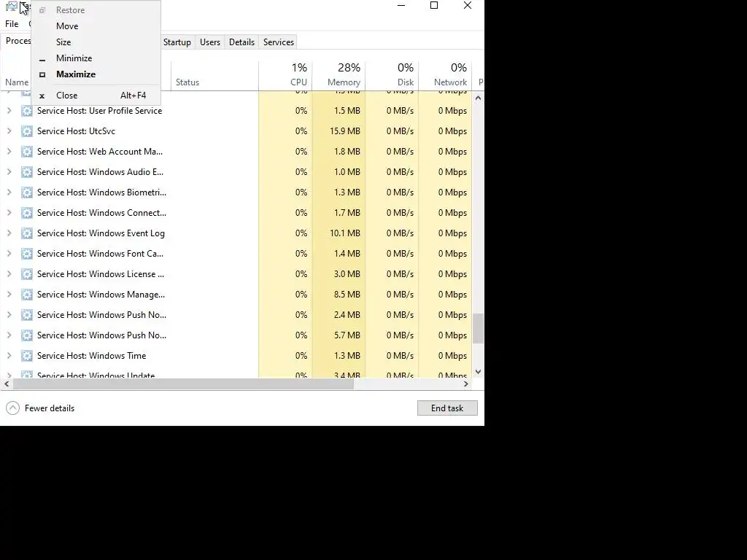Viewport: 747px width, 560px height.
Task: Sort by the Status column header
Action: pyautogui.click(x=214, y=75)
